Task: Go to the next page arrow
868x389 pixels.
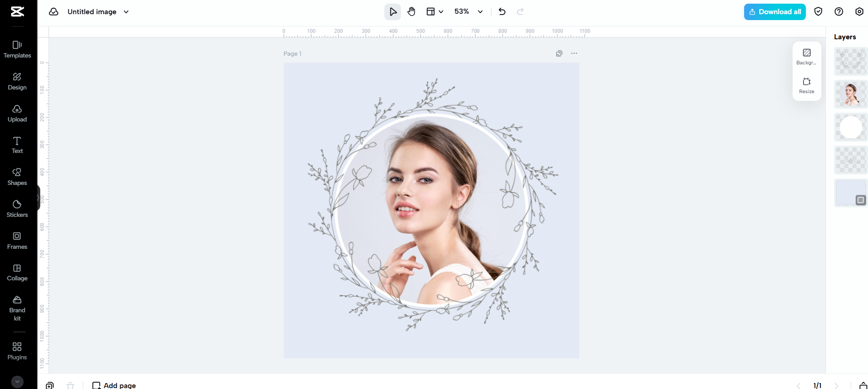Action: tap(836, 386)
